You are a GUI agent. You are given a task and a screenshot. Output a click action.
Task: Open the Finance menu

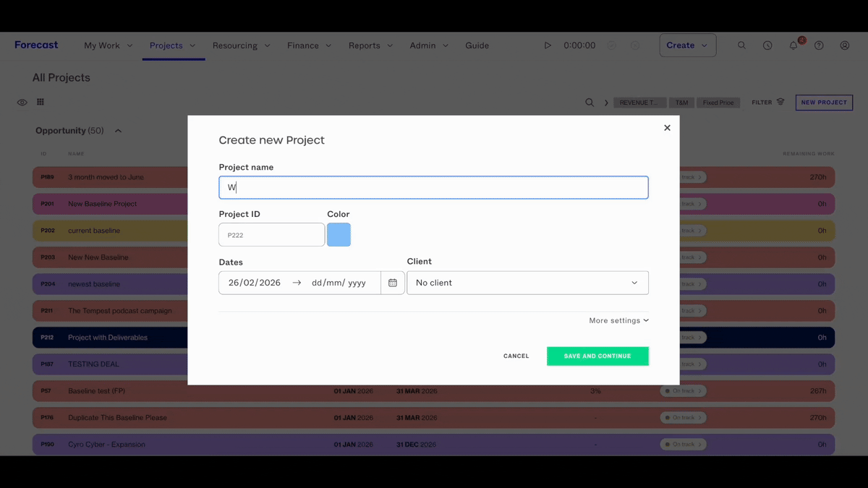tap(309, 46)
